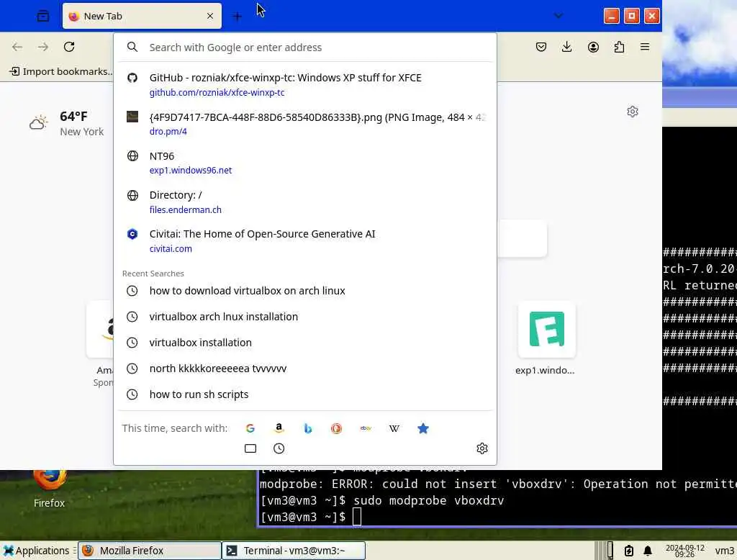Reload the current page
This screenshot has width=737, height=560.
69,47
